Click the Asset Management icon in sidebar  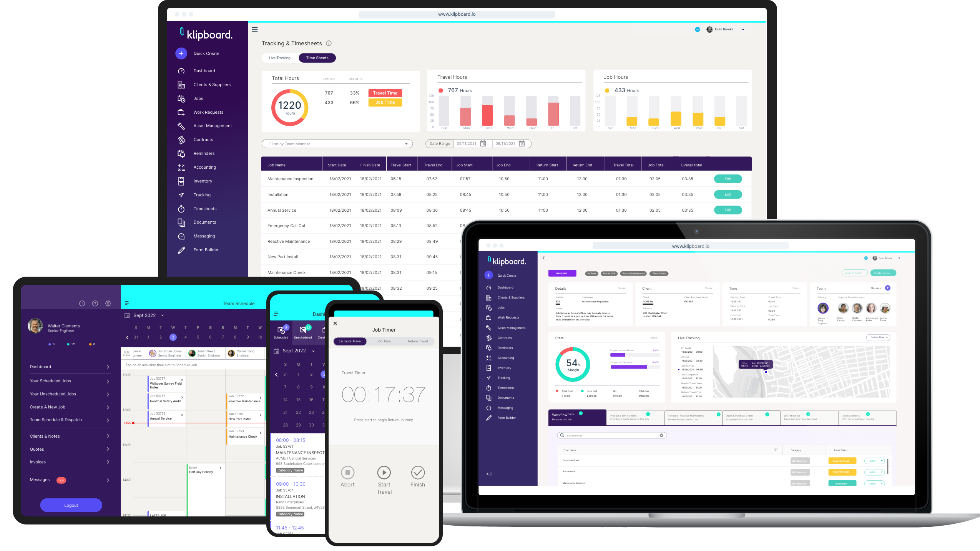tap(182, 125)
